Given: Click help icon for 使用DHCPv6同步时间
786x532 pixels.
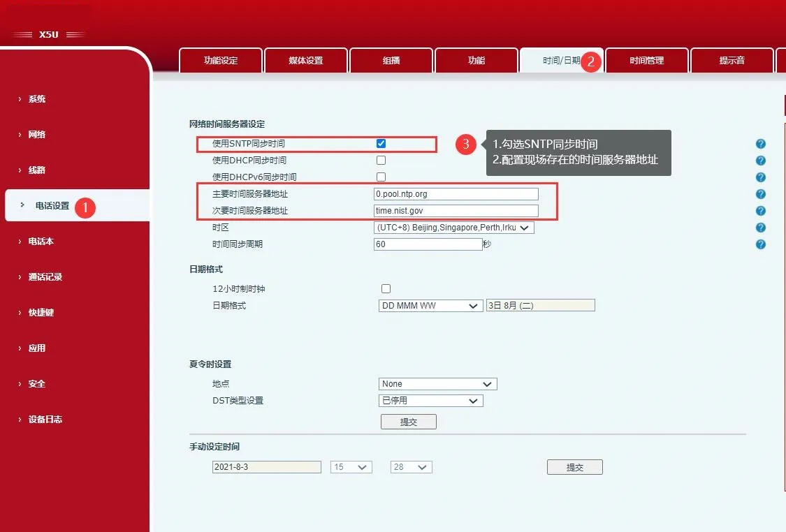Looking at the screenshot, I should click(x=760, y=177).
